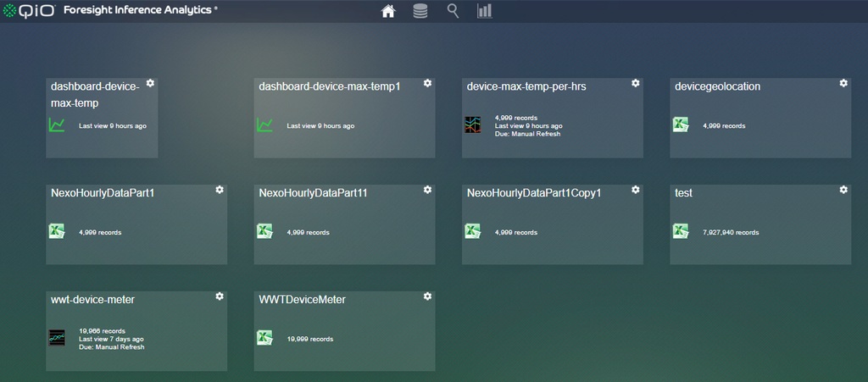Screen dimensions: 868x382
Task: Click '19,999 records' on WWTDeviceMeter card
Action: tap(310, 339)
